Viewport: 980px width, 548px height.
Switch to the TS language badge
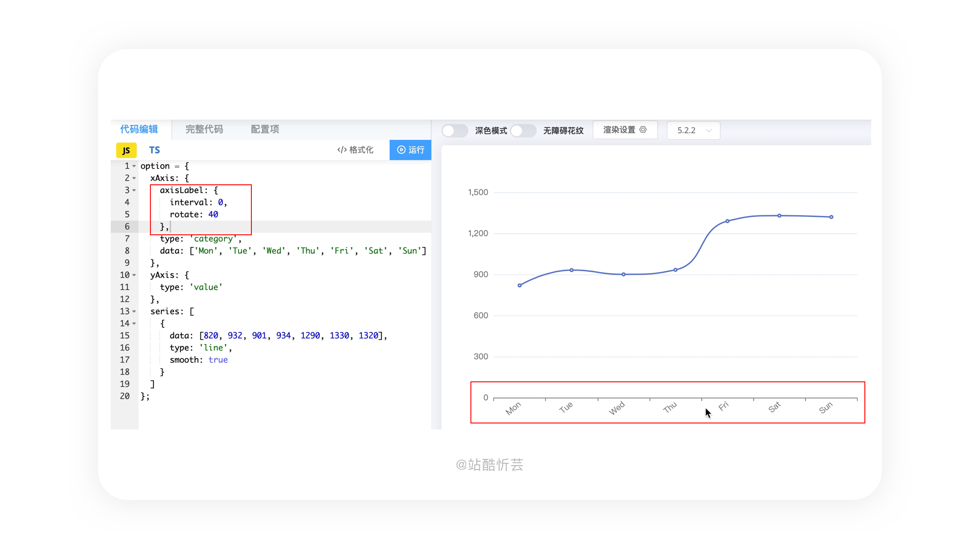click(154, 150)
